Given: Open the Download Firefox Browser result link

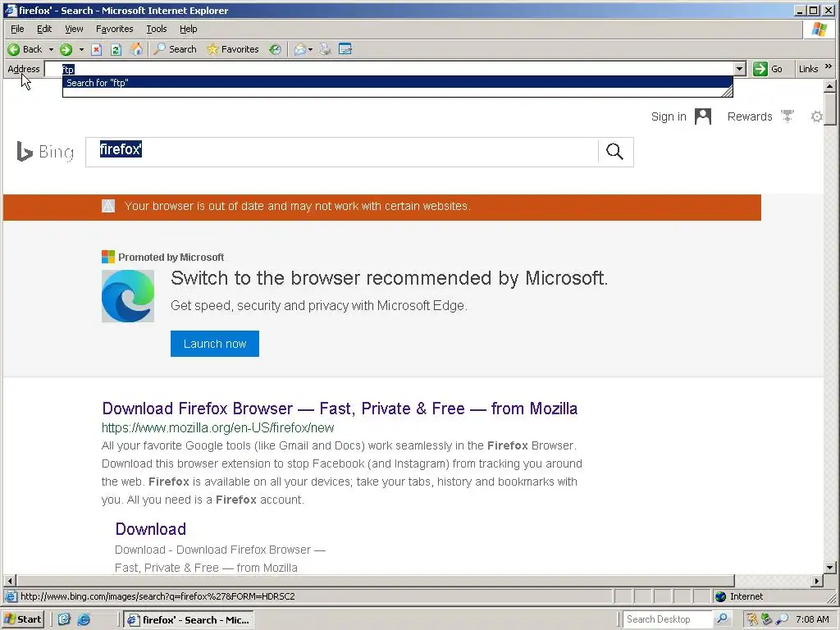Looking at the screenshot, I should pos(340,409).
